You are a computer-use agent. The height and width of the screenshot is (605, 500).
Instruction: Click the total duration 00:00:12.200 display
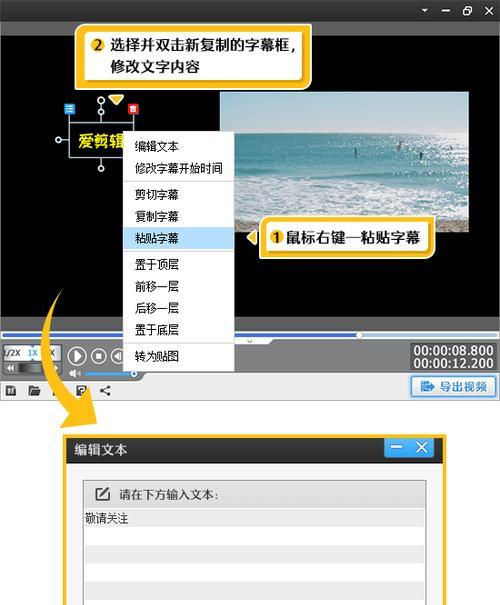tap(453, 363)
